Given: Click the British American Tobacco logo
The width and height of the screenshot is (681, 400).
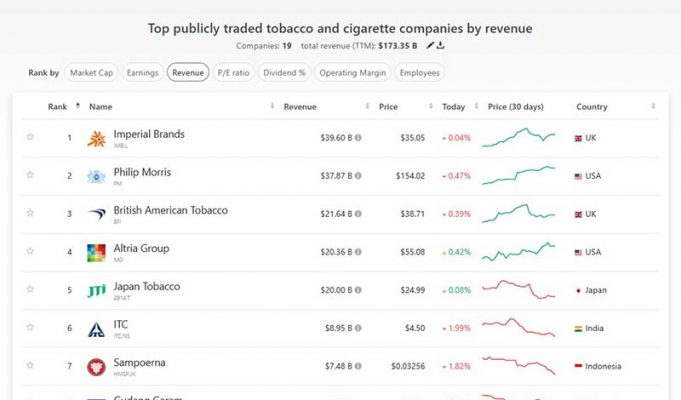Looking at the screenshot, I should click(x=96, y=214).
